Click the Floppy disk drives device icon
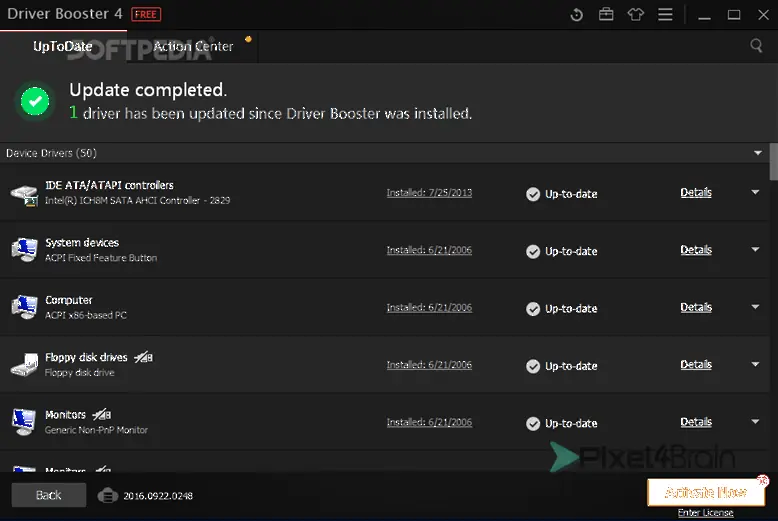Screen dimensions: 778x521 (24, 365)
